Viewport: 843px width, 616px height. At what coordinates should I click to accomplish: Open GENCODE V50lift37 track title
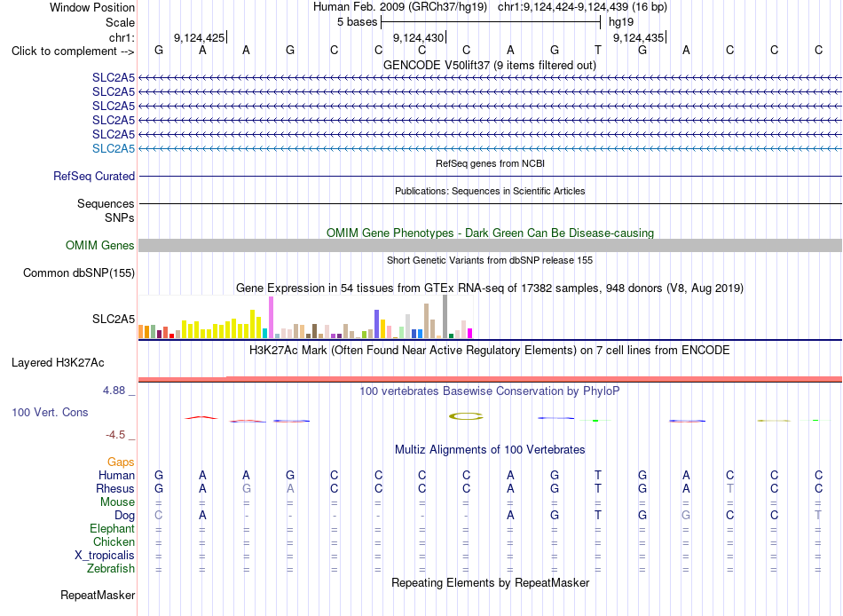point(490,65)
